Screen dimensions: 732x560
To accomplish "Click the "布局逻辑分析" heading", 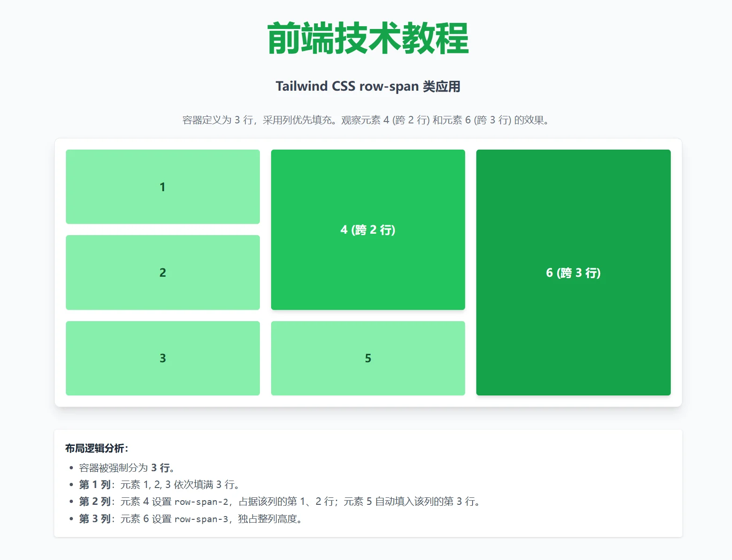I will 97,448.
